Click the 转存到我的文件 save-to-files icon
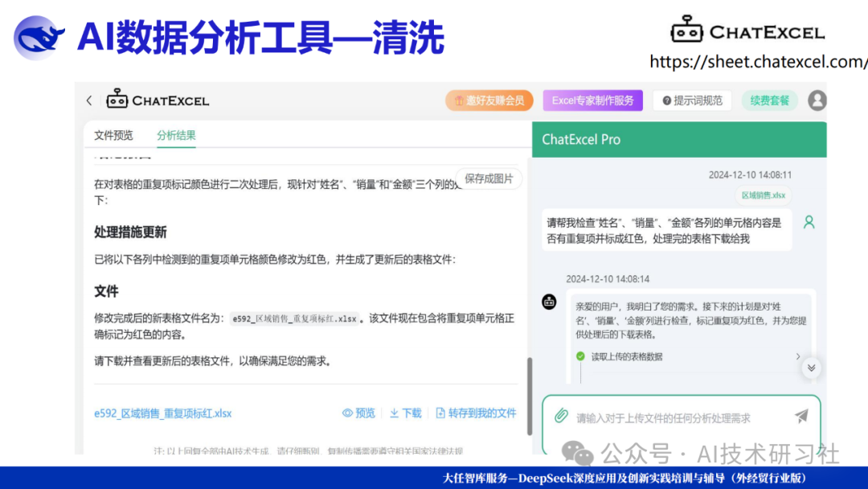The height and width of the screenshot is (489, 868). (440, 413)
